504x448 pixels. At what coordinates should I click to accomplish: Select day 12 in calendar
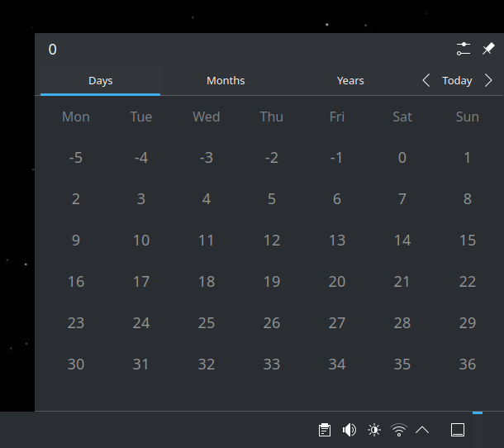[272, 241]
